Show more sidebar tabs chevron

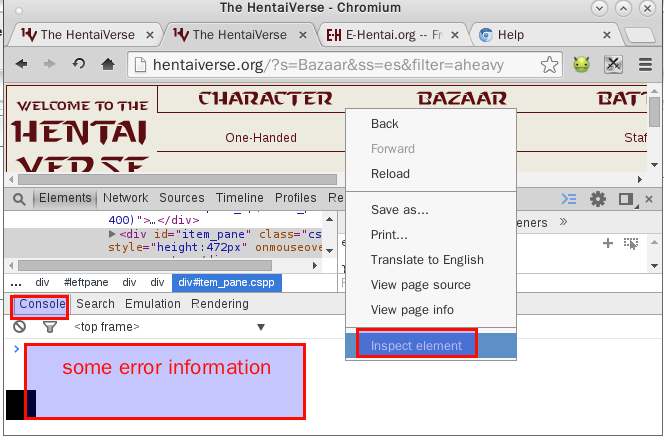(563, 222)
